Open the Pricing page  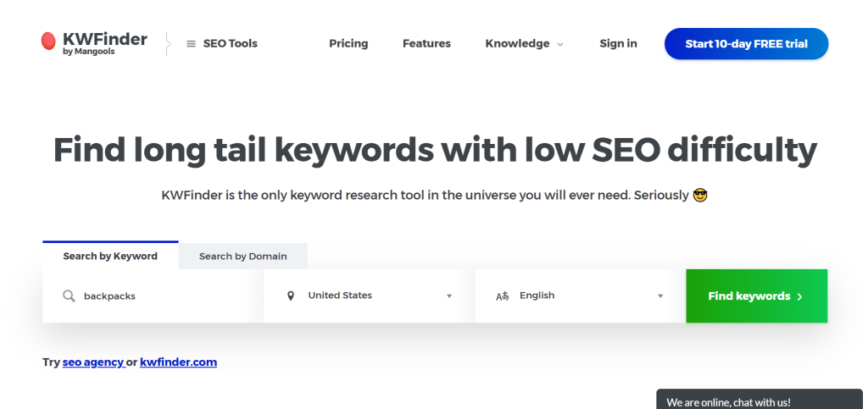348,43
